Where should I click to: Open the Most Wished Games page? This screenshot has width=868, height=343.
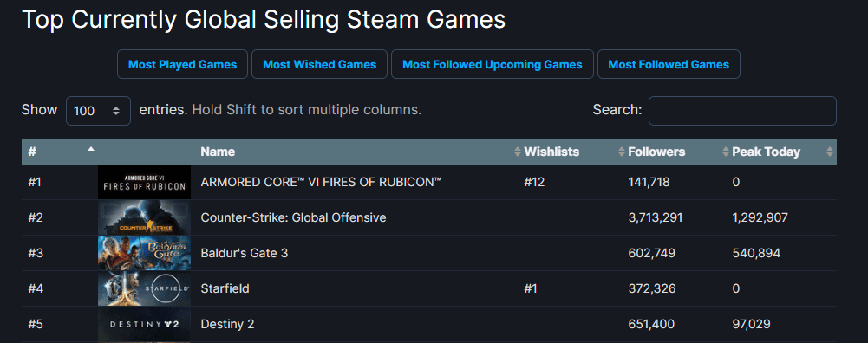(319, 64)
